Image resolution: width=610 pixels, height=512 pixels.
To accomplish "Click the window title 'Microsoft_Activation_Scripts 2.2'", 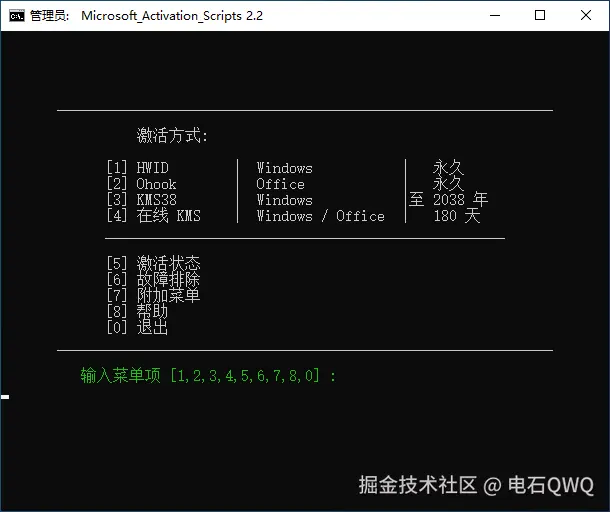I will click(x=172, y=16).
